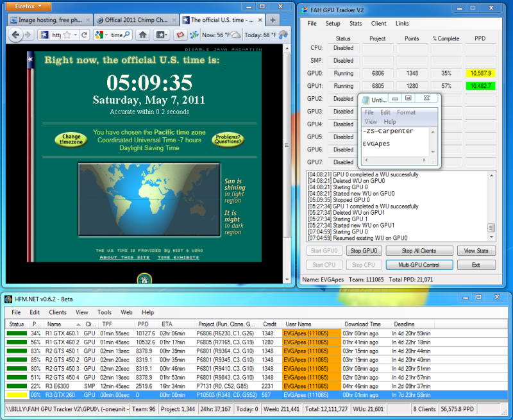Open a new tab with the plus icon
The width and height of the screenshot is (513, 420).
(273, 20)
